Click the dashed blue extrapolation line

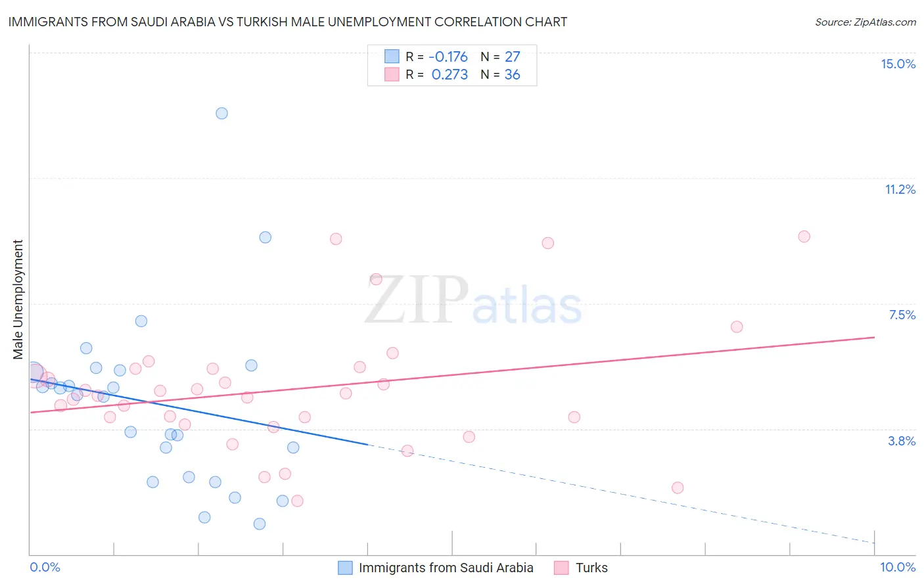621,494
